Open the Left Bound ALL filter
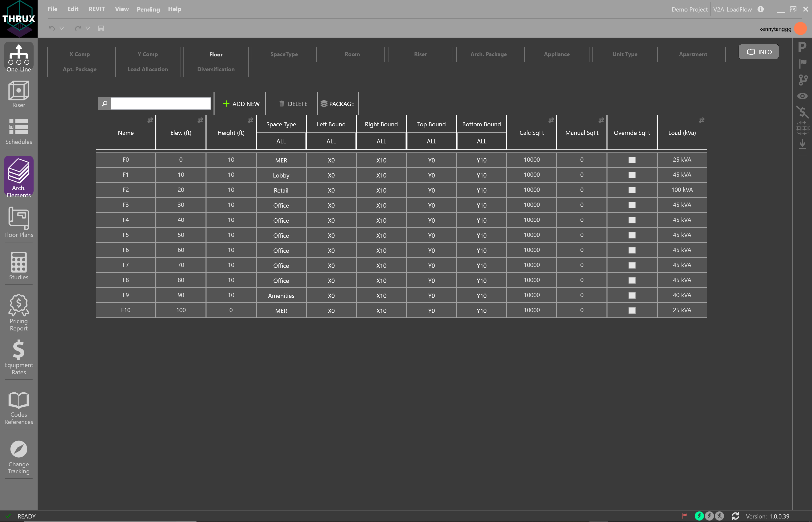This screenshot has height=522, width=812. coord(331,141)
